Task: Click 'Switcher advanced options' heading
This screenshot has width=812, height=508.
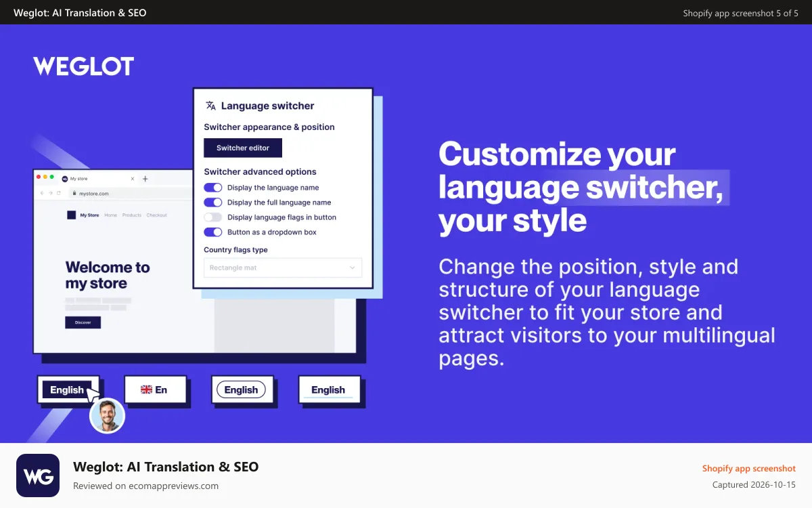Action: point(260,171)
